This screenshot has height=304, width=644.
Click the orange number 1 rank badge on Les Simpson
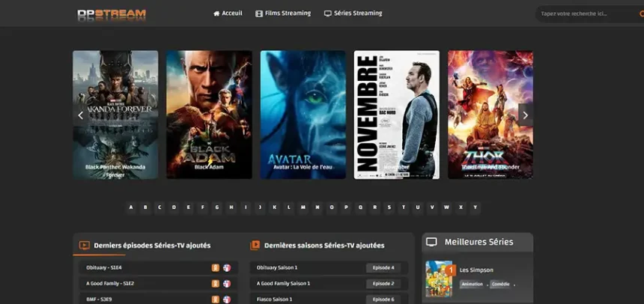(451, 270)
